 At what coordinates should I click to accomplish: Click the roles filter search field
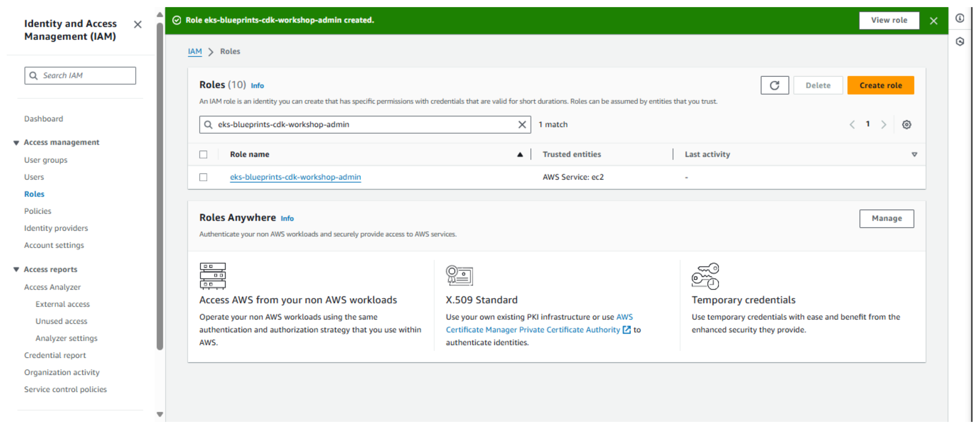pos(365,125)
